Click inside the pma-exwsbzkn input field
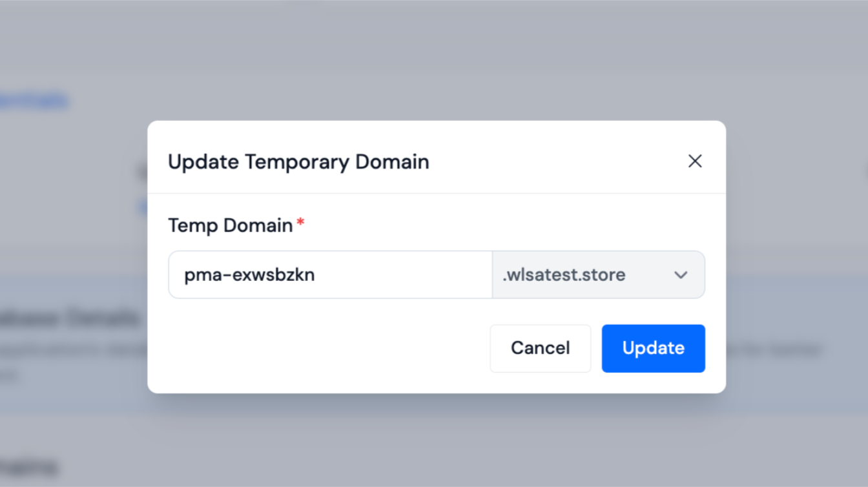 tap(329, 275)
